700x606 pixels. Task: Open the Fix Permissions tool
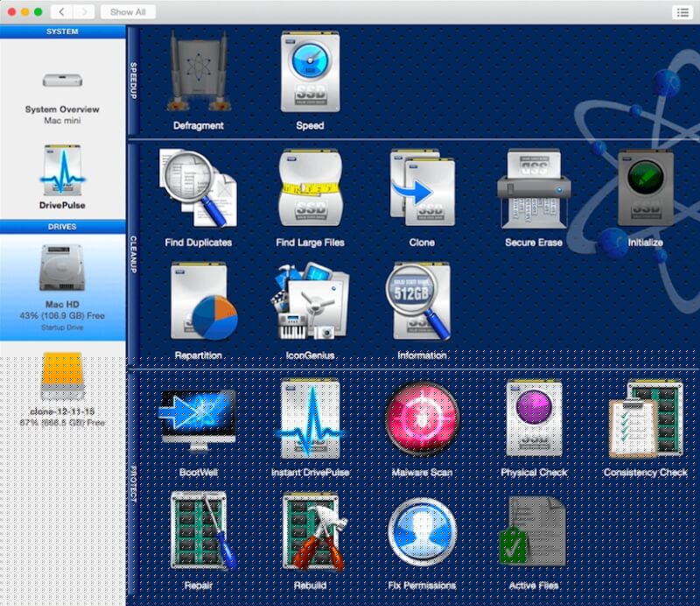423,532
